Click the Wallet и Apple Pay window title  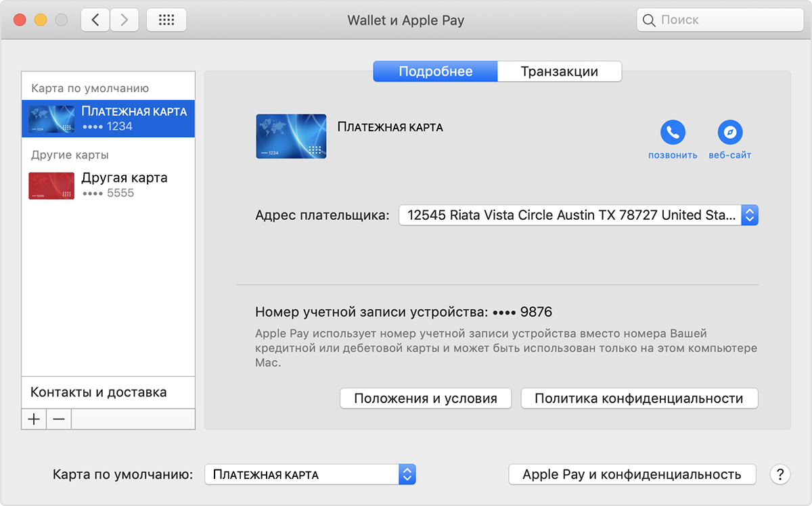(406, 20)
